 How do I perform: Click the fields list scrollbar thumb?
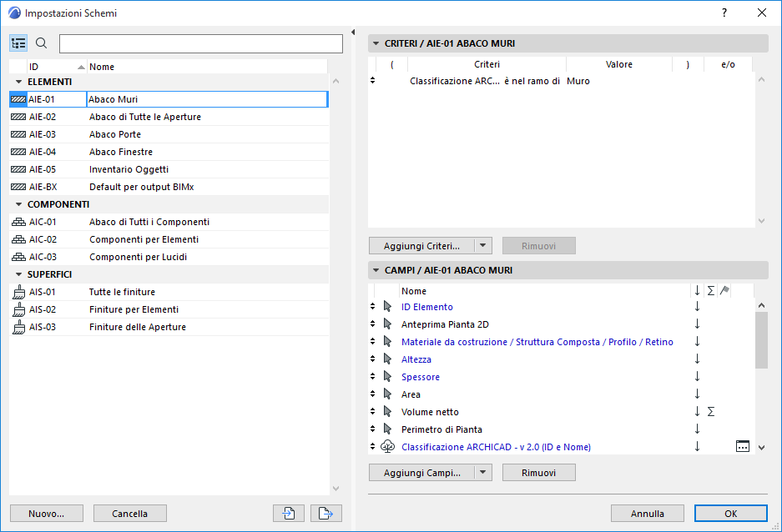tap(761, 340)
